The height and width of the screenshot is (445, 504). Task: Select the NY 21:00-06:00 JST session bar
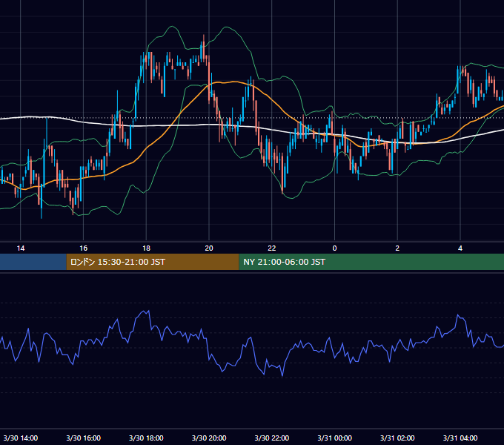tap(371, 262)
